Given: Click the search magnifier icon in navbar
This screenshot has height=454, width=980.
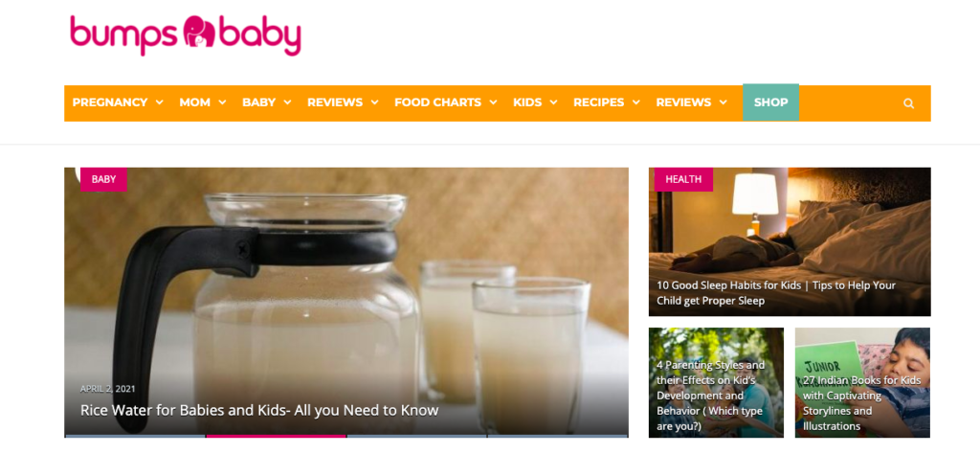Looking at the screenshot, I should [x=908, y=103].
